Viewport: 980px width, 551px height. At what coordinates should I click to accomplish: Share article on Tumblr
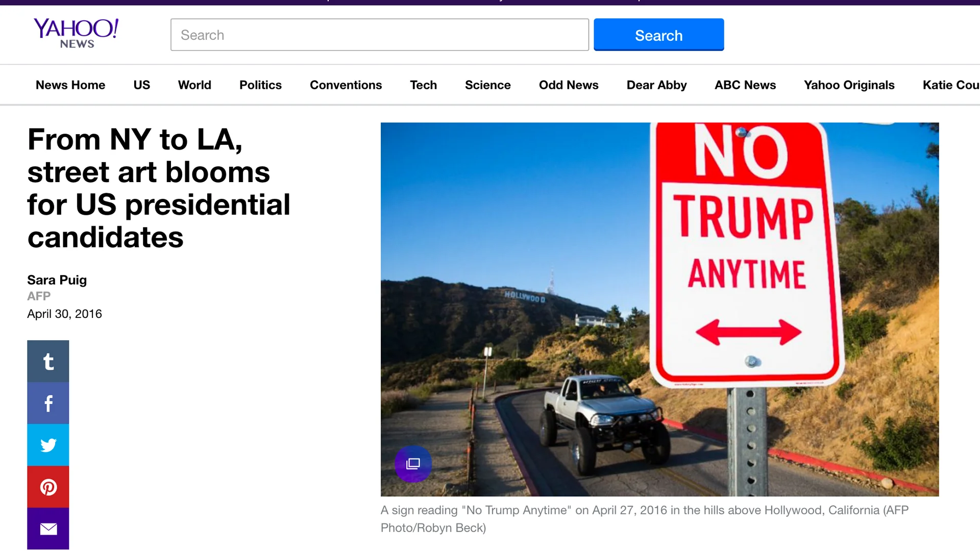48,361
